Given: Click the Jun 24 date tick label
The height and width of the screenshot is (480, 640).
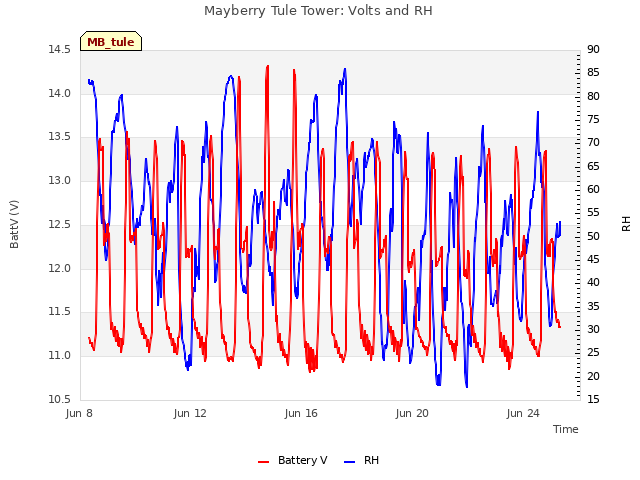Looking at the screenshot, I should point(523,413).
